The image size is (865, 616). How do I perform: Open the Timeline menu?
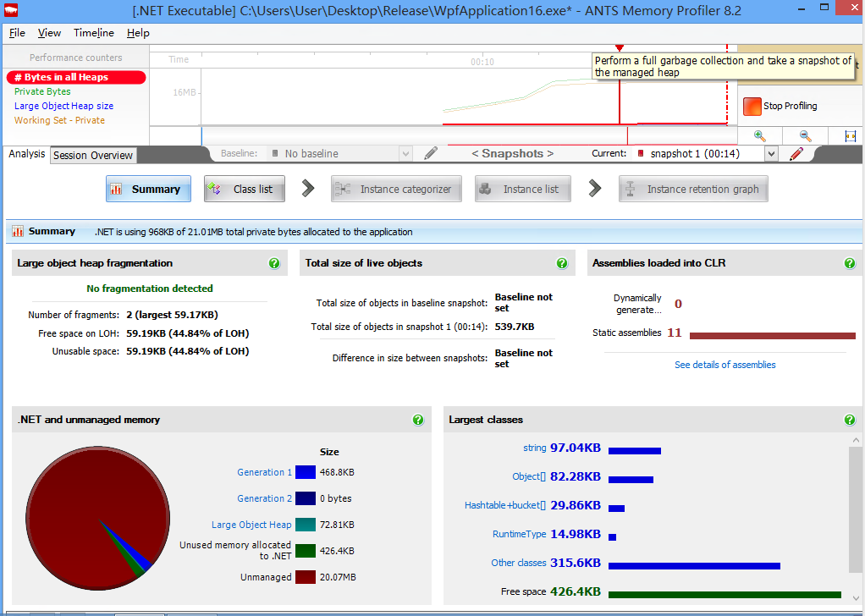click(94, 33)
